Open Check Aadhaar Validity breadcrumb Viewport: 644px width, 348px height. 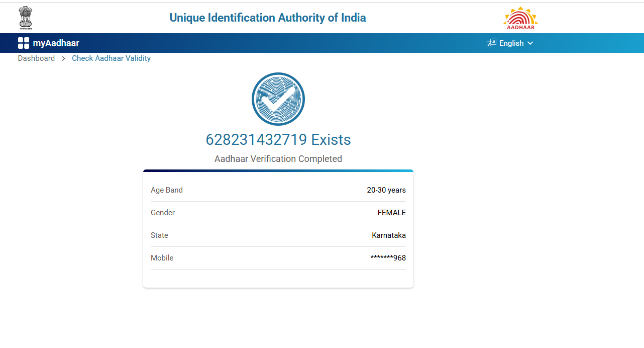click(111, 58)
